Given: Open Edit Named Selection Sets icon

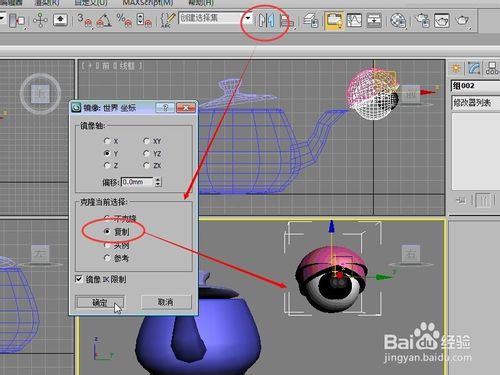Looking at the screenshot, I should click(x=168, y=21).
